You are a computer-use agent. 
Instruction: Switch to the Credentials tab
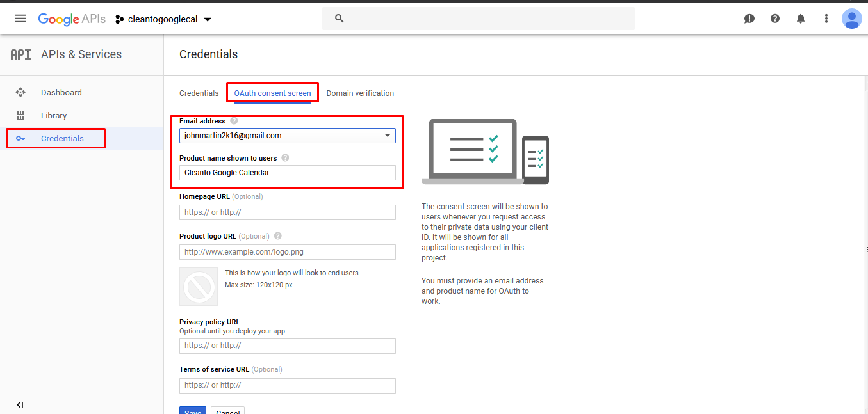coord(199,93)
